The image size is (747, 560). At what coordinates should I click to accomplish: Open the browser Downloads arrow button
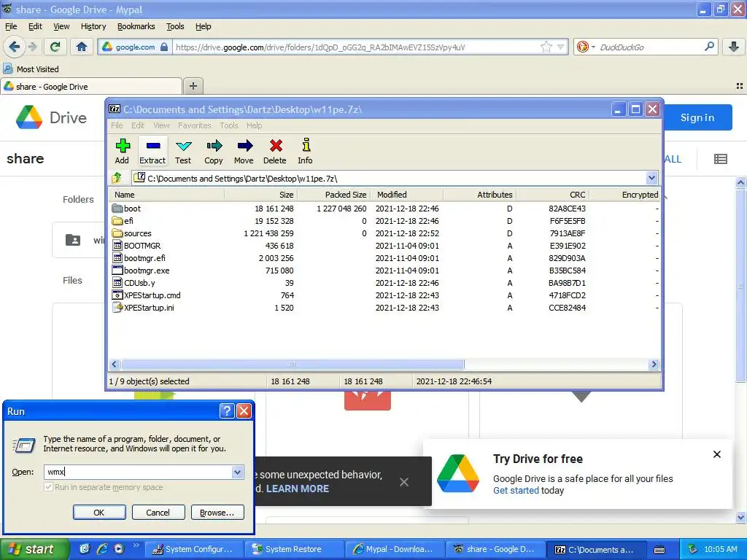point(734,47)
